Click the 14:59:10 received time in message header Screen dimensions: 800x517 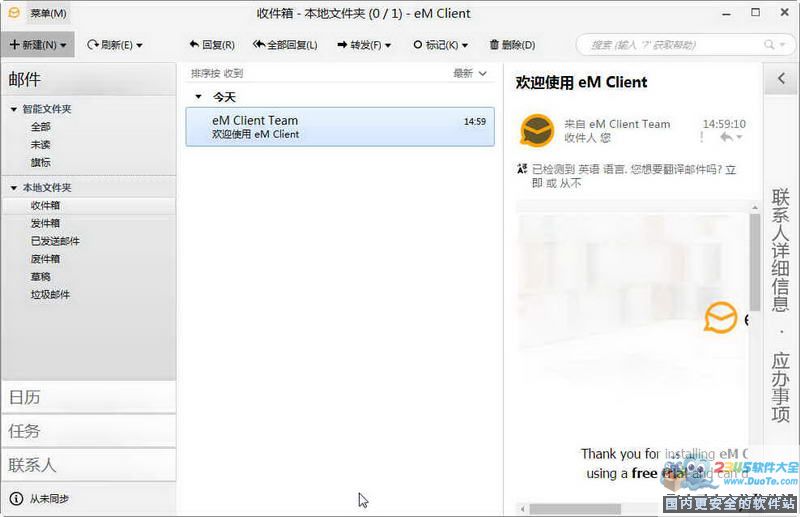point(724,124)
